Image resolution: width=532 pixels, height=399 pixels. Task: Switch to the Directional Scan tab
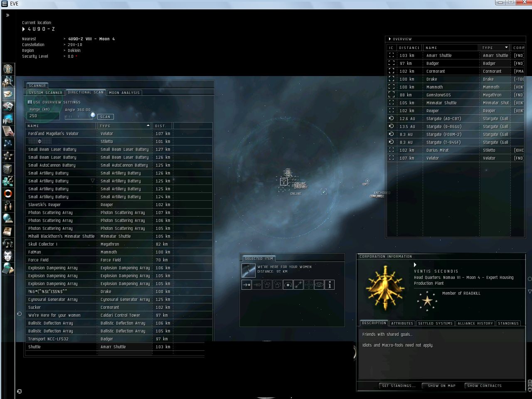pyautogui.click(x=86, y=92)
